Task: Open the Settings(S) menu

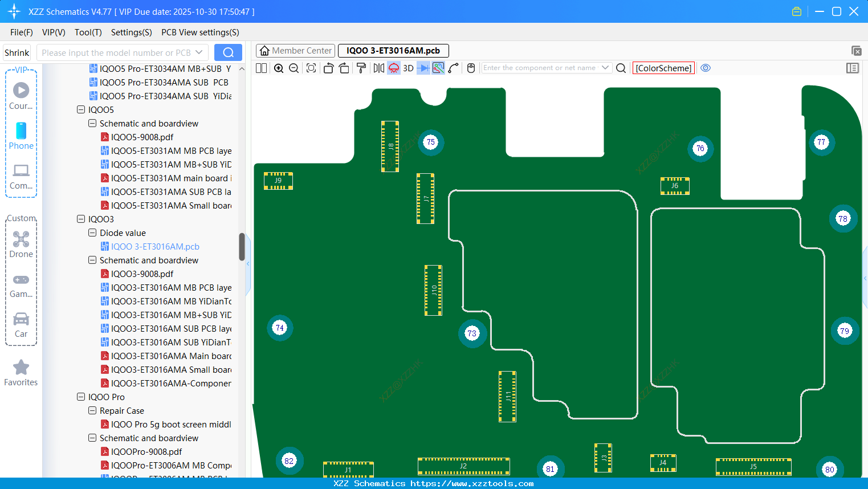Action: 132,32
